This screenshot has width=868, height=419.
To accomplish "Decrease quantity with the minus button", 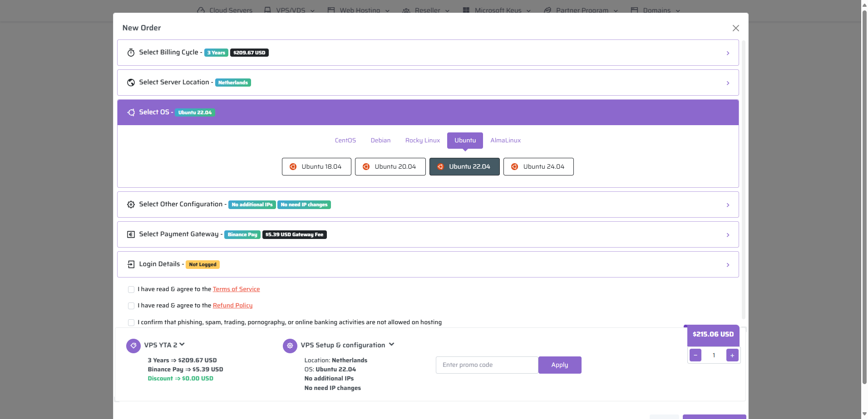I will 695,355.
